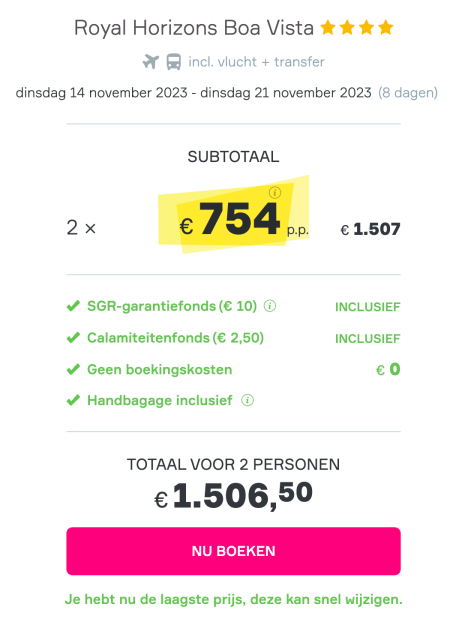Click the airplane flight icon
450x619 pixels.
click(151, 62)
